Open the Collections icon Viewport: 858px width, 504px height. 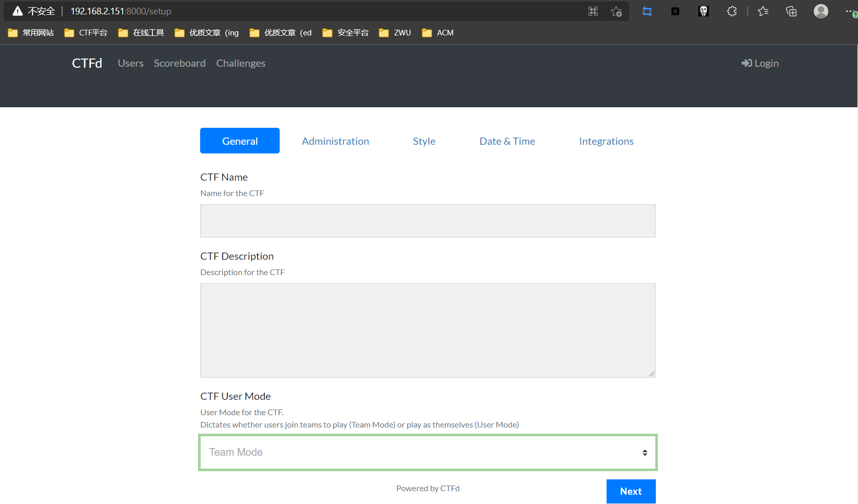pos(791,11)
